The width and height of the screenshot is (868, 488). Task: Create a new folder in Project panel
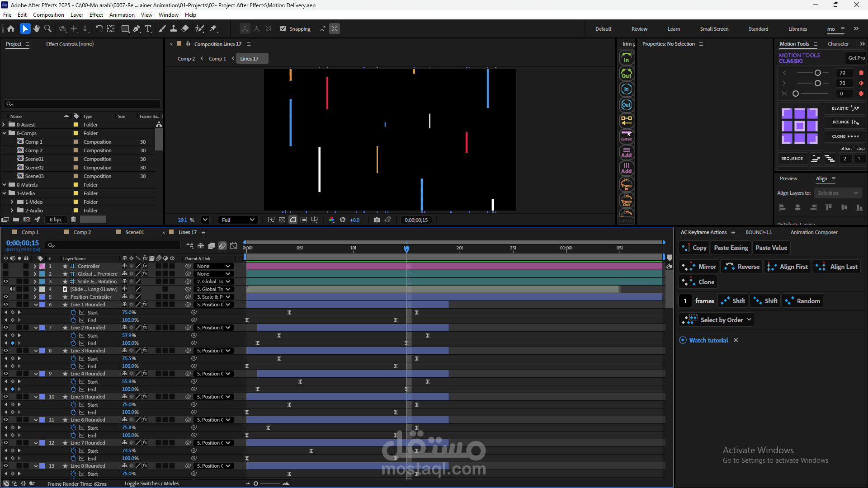coord(16,220)
